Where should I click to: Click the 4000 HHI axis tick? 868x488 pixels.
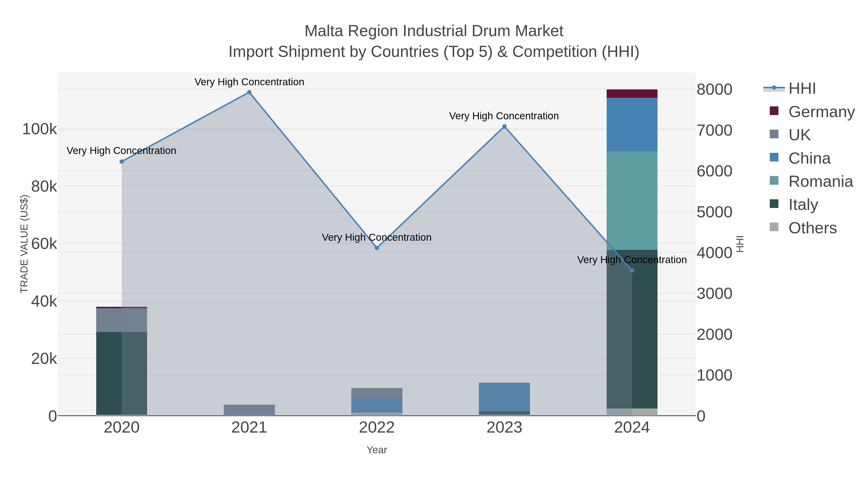pyautogui.click(x=714, y=253)
